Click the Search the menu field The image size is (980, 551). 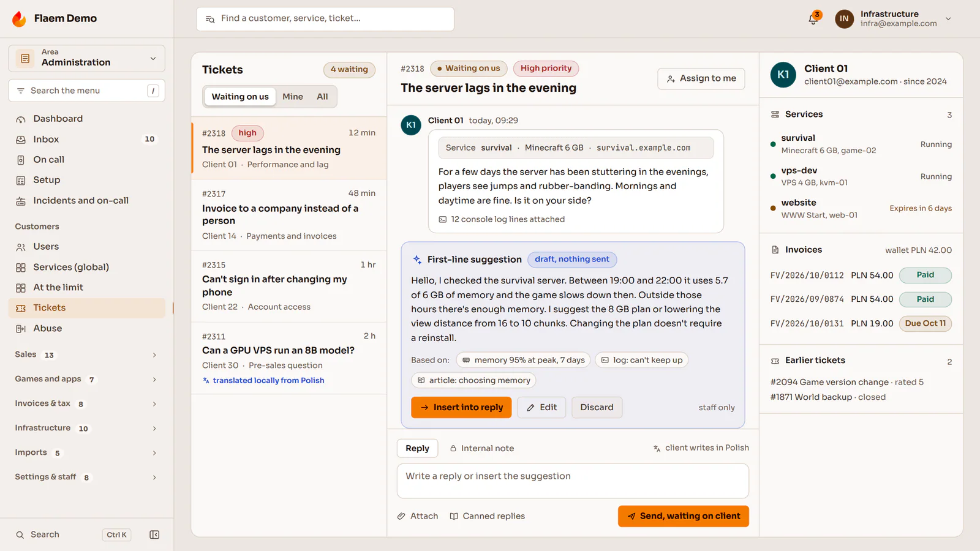87,91
